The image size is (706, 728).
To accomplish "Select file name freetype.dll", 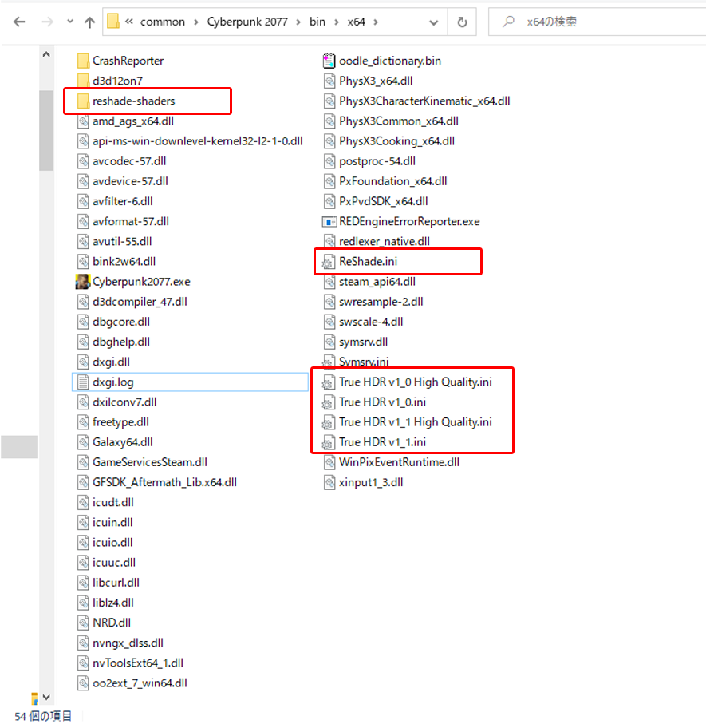I will pos(120,422).
